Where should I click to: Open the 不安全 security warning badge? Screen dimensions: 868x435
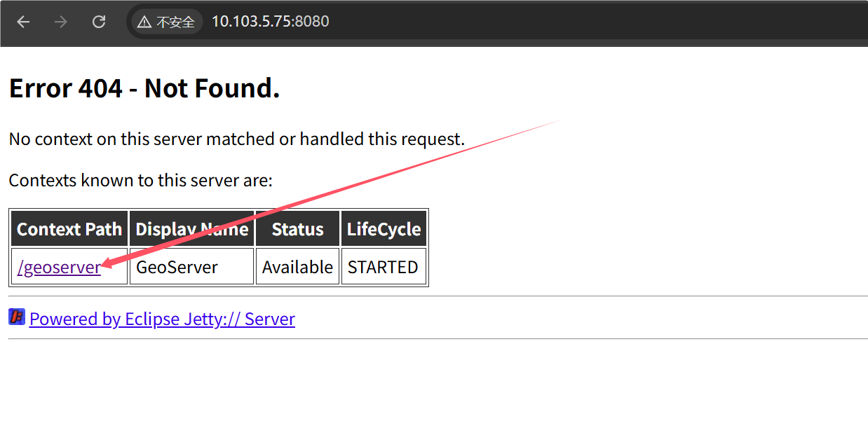click(x=167, y=22)
